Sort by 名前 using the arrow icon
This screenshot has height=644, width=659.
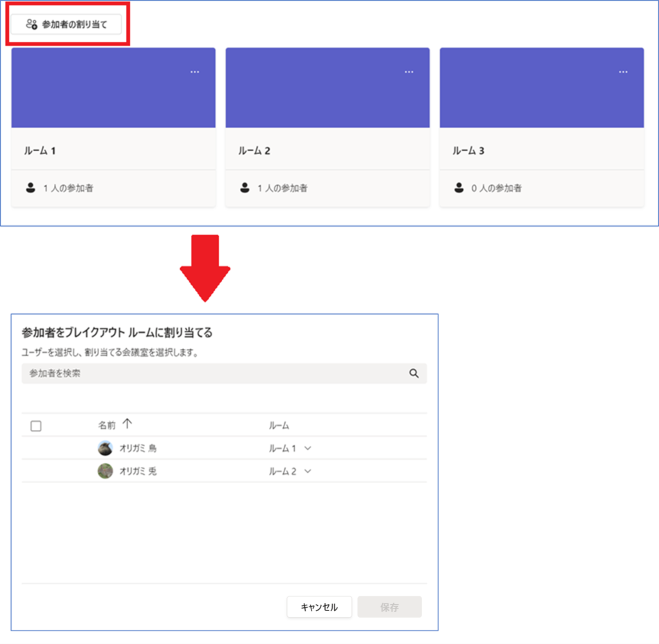tap(127, 424)
